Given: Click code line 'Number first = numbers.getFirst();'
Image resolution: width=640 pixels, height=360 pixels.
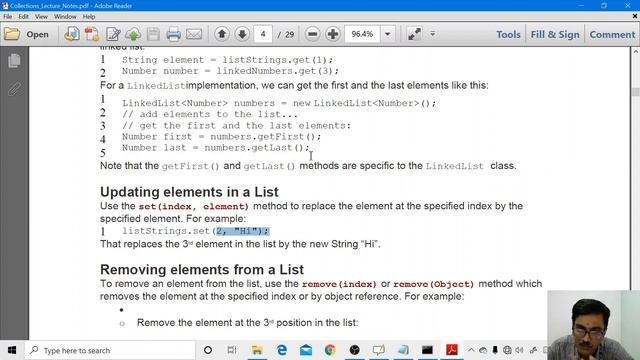Looking at the screenshot, I should (221, 137).
